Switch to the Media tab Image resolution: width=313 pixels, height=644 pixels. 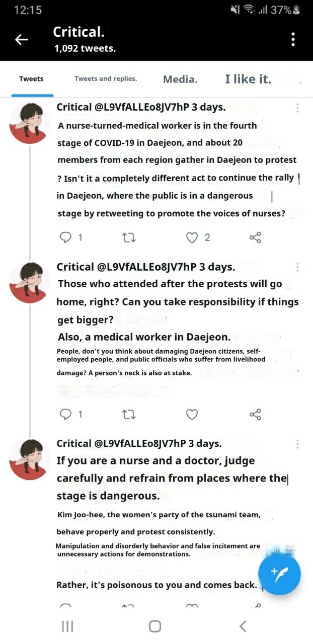(x=180, y=79)
